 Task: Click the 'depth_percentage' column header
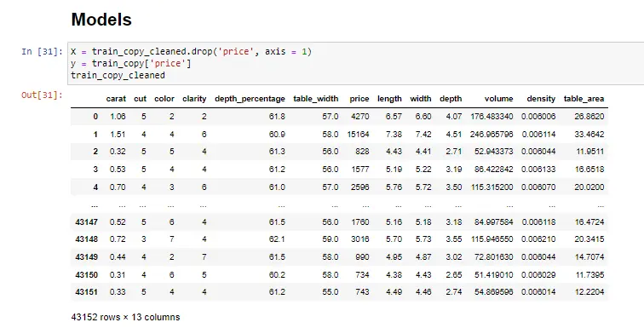250,99
